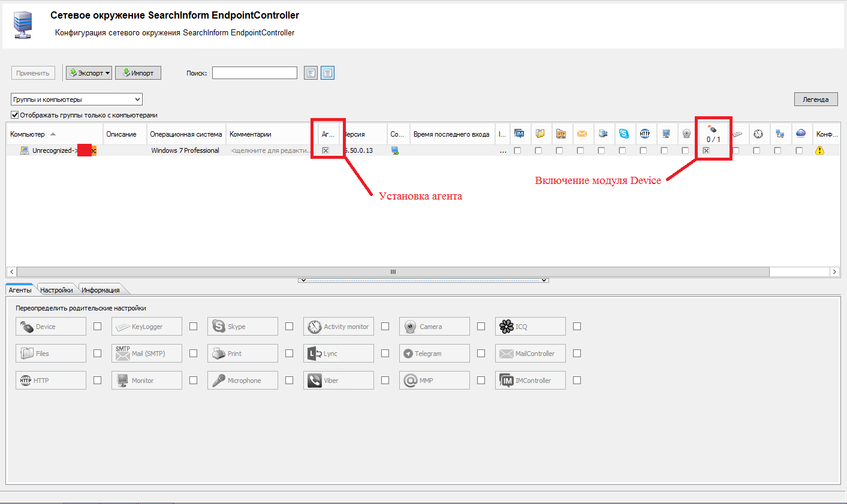Enable the IM checkbox in the computer row
Viewport: 847px width, 504px height.
pyautogui.click(x=517, y=150)
